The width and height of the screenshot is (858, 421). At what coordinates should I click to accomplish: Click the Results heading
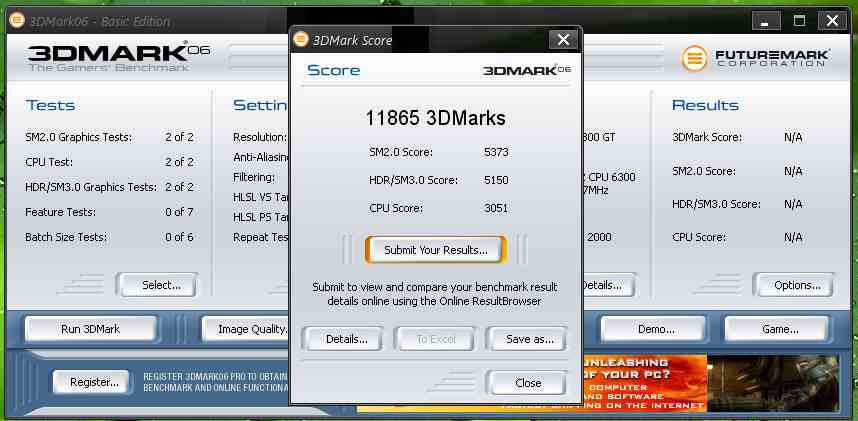click(x=705, y=105)
